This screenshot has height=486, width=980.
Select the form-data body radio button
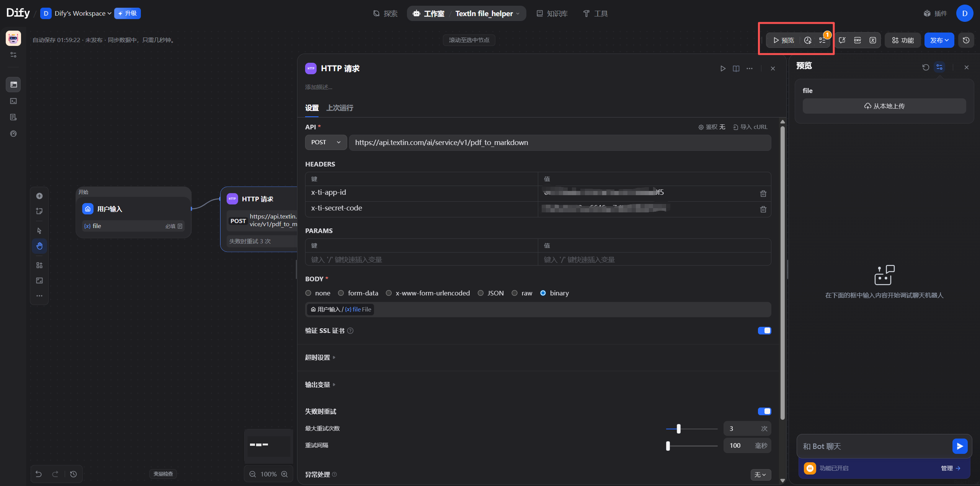point(341,293)
